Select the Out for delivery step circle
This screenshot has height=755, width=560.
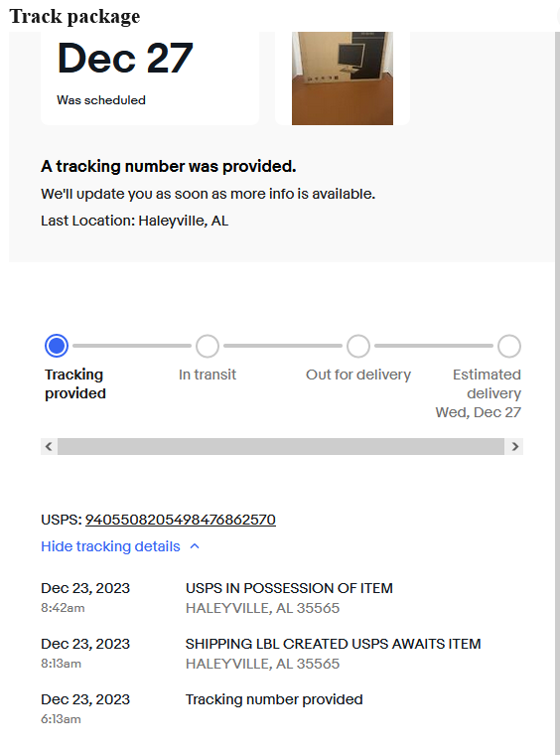(358, 346)
